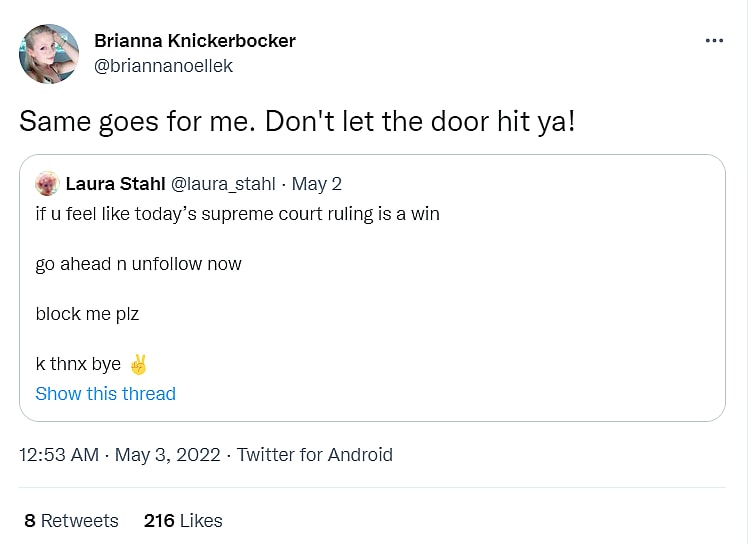View the 216 Likes list
Screen dimensions: 756x544
click(183, 521)
